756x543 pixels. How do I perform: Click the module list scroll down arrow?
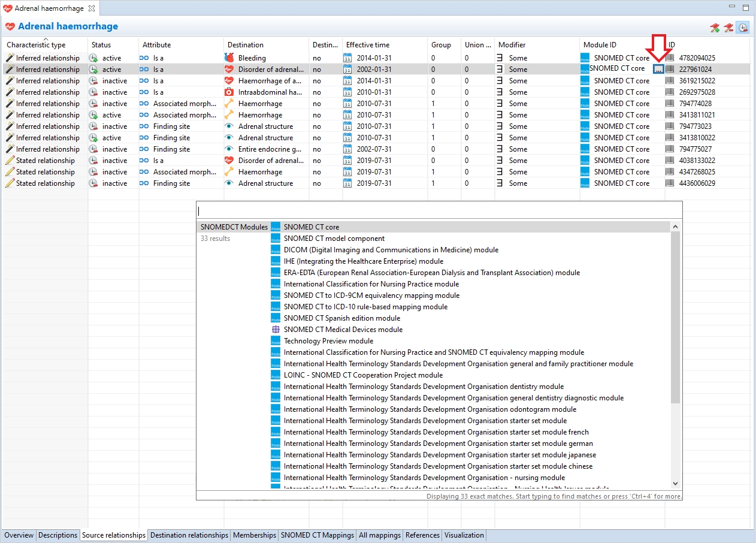676,484
